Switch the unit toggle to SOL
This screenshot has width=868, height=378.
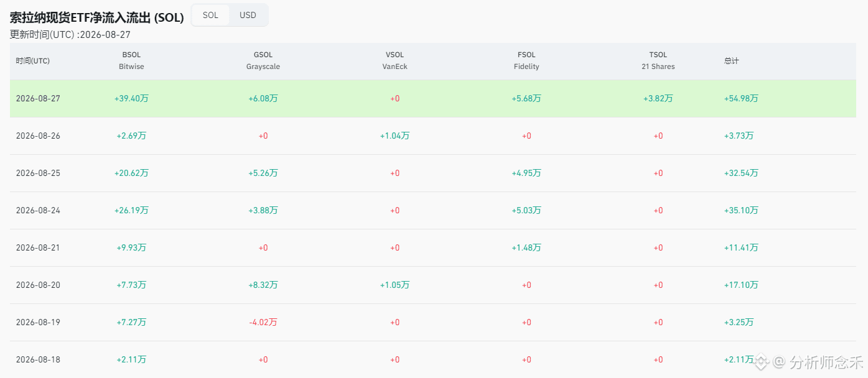pyautogui.click(x=210, y=15)
